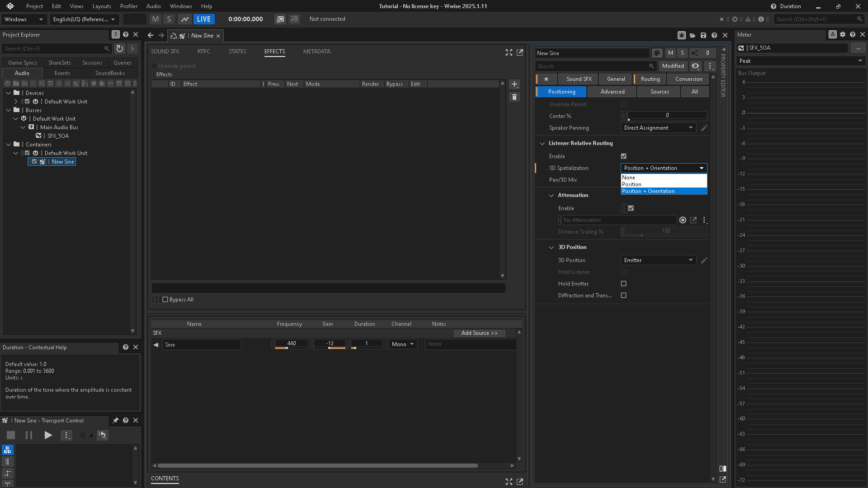
Task: Toggle Listener Relative Routing Enable checkbox
Action: coord(624,156)
